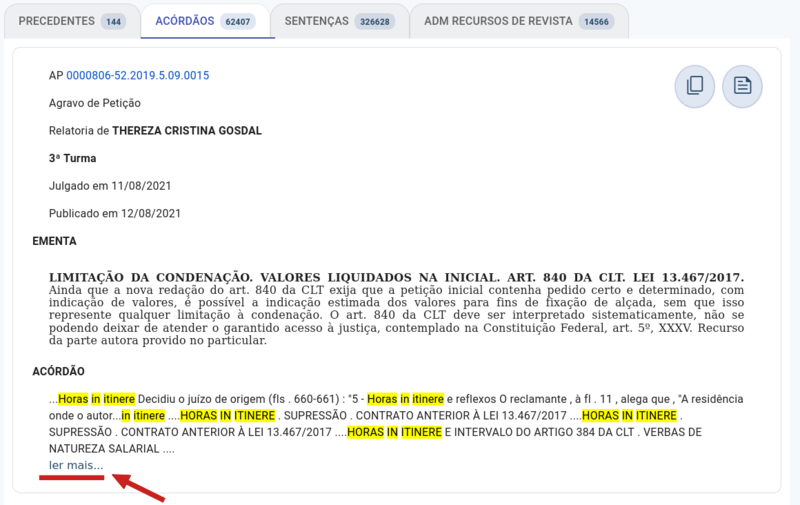Click reporter name THEREZA CRISTINA GOSDAL
Image resolution: width=800 pixels, height=505 pixels.
(187, 131)
